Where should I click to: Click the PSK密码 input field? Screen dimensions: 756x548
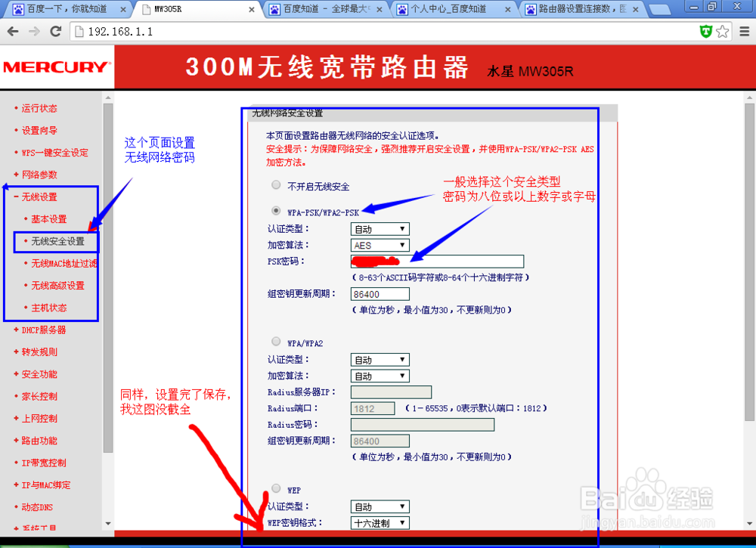(x=437, y=262)
